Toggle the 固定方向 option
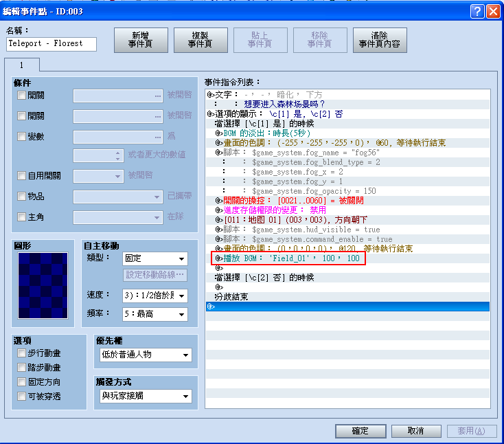This screenshot has width=504, height=444. pyautogui.click(x=21, y=382)
